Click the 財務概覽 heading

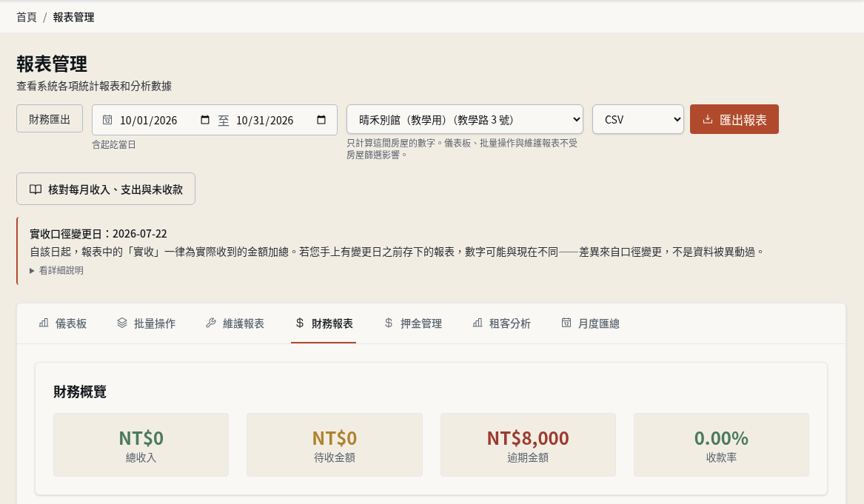click(x=80, y=392)
